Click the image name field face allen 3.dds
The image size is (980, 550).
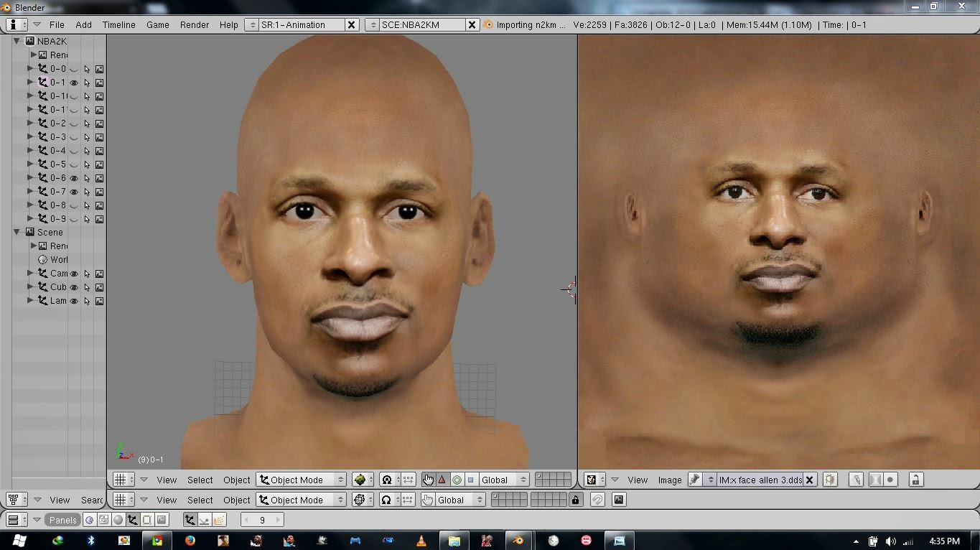[x=760, y=480]
